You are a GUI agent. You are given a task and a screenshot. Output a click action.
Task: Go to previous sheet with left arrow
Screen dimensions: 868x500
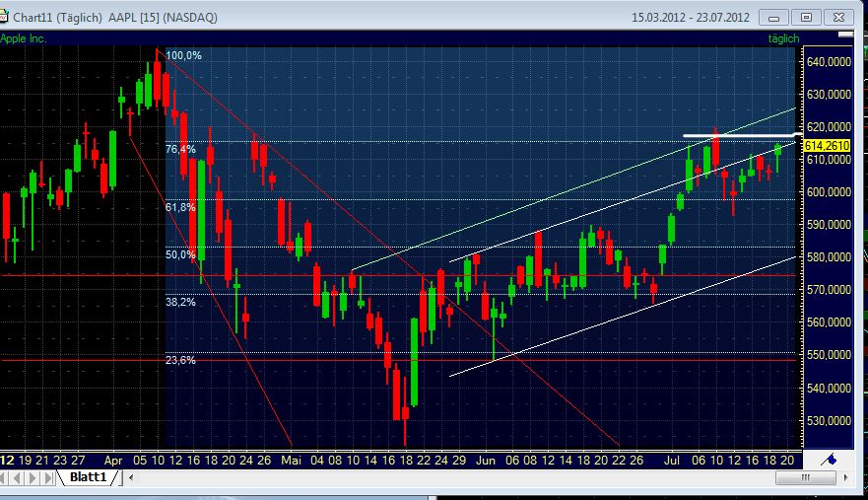[x=19, y=478]
